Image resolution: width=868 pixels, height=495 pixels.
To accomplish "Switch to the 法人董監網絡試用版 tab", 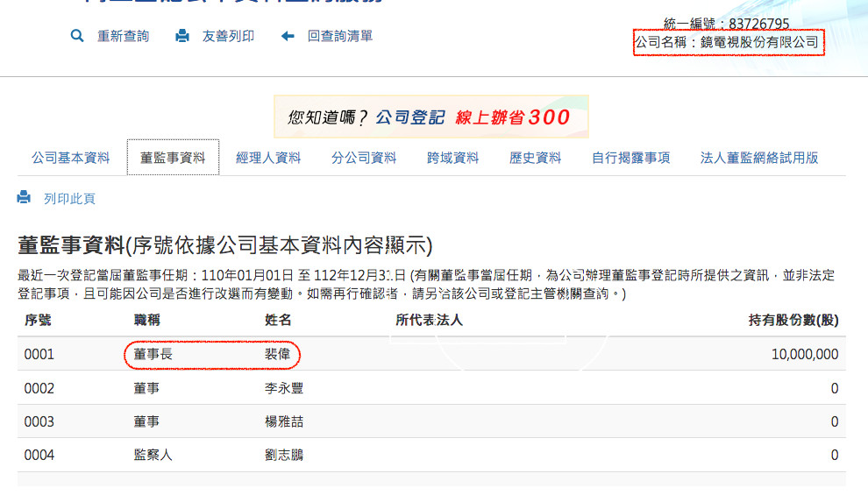I will [x=759, y=158].
